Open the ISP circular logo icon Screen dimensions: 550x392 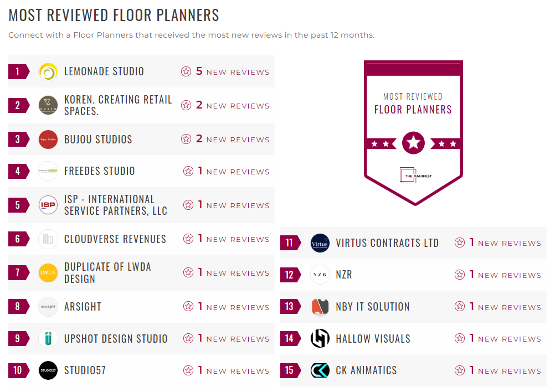point(48,205)
